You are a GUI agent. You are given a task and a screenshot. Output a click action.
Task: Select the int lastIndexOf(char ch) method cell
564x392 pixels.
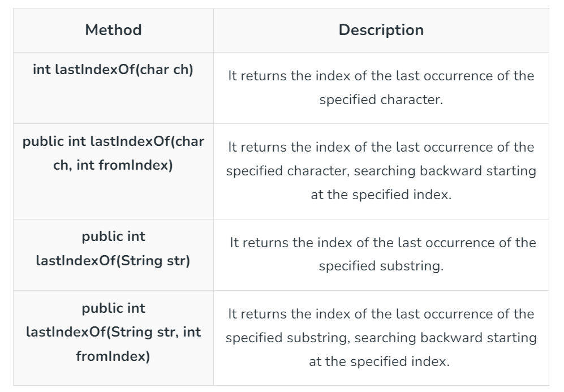coord(113,88)
